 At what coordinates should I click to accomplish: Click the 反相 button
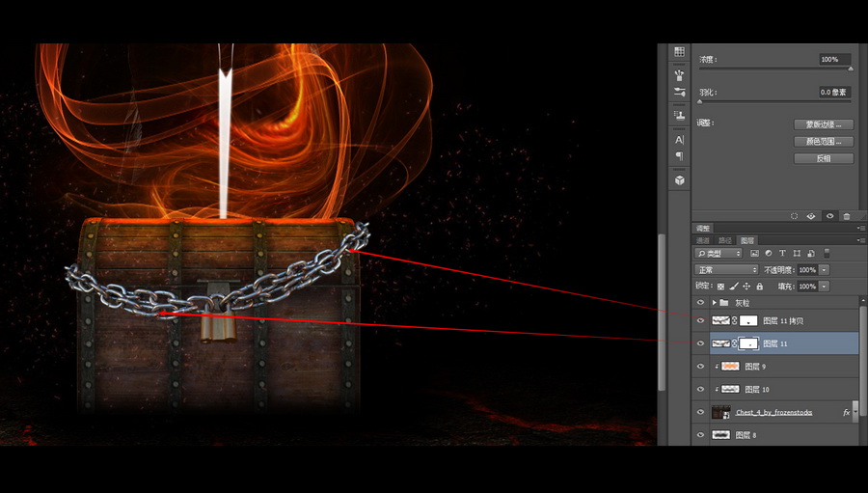pos(823,158)
